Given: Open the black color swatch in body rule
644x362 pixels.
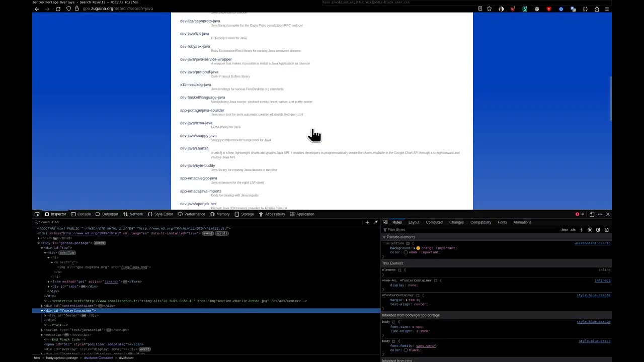Looking at the screenshot, I should point(406,350).
